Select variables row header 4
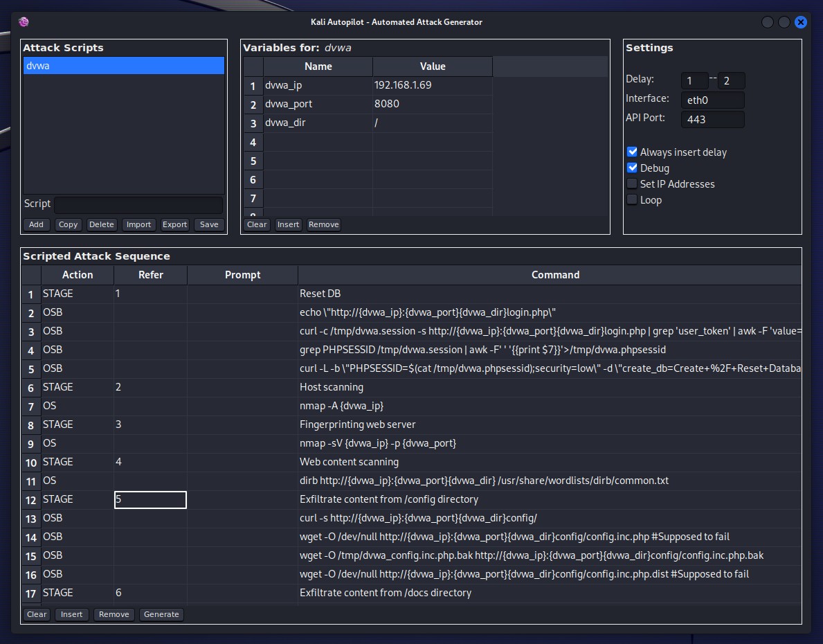This screenshot has height=644, width=823. [x=253, y=143]
